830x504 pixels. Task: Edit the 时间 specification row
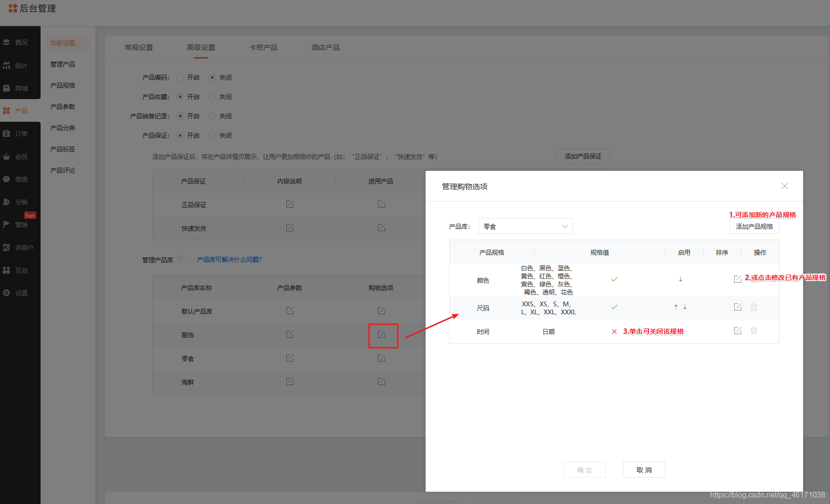(x=738, y=331)
